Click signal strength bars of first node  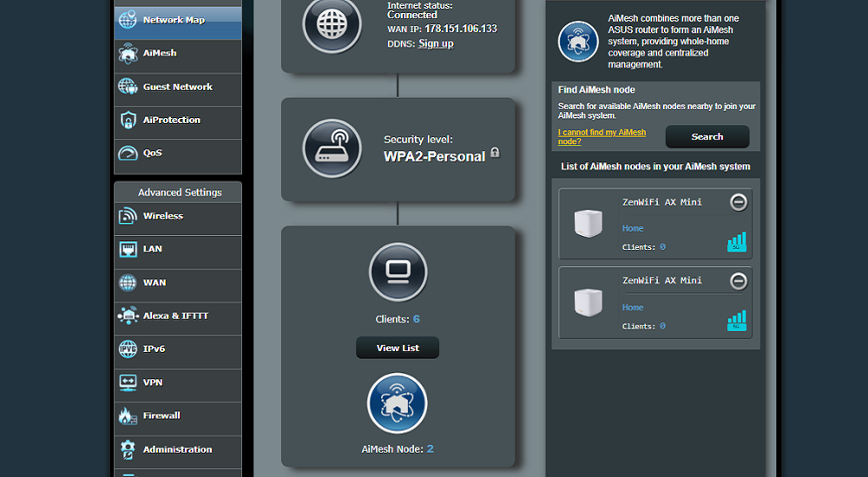click(x=737, y=242)
